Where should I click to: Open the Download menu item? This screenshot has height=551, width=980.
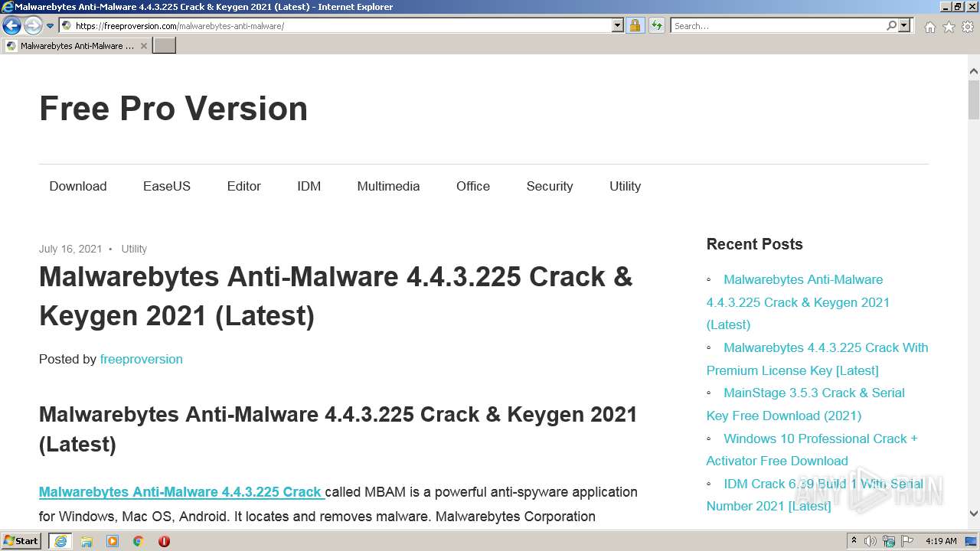78,186
